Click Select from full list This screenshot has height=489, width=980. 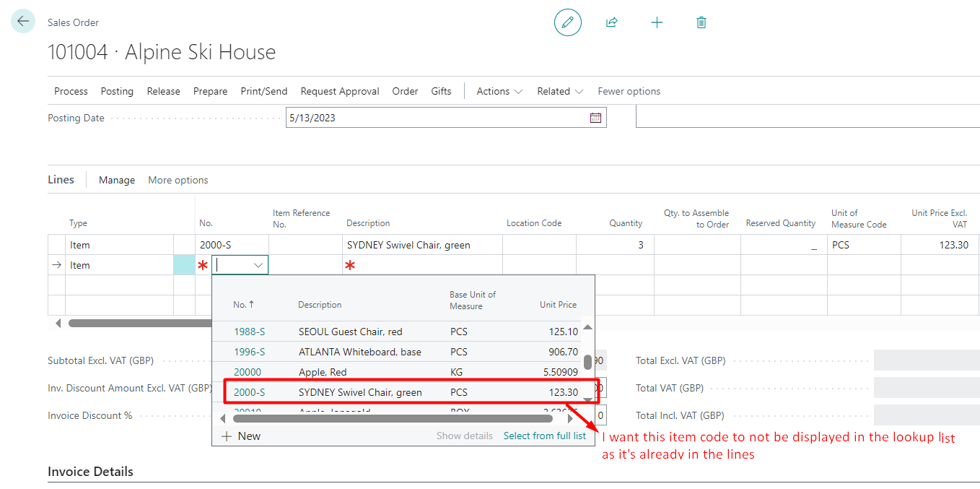point(545,436)
